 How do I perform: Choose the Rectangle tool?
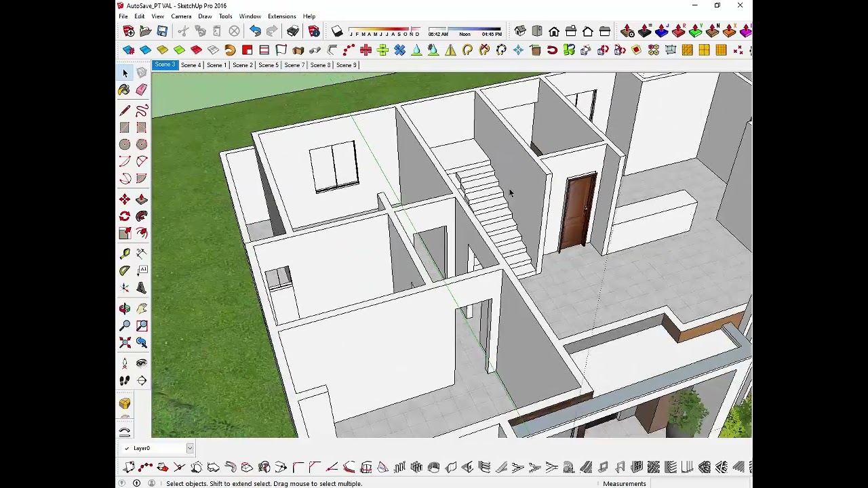[125, 127]
